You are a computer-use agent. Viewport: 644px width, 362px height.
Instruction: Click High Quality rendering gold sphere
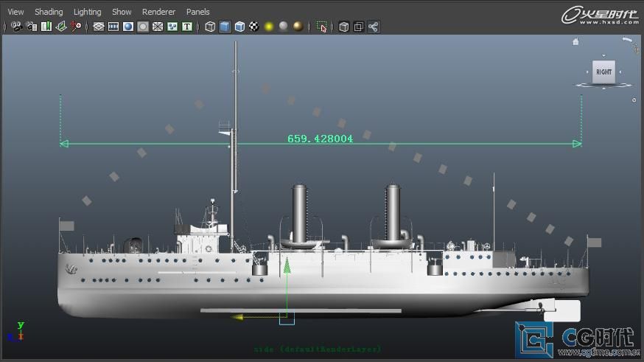click(x=298, y=27)
